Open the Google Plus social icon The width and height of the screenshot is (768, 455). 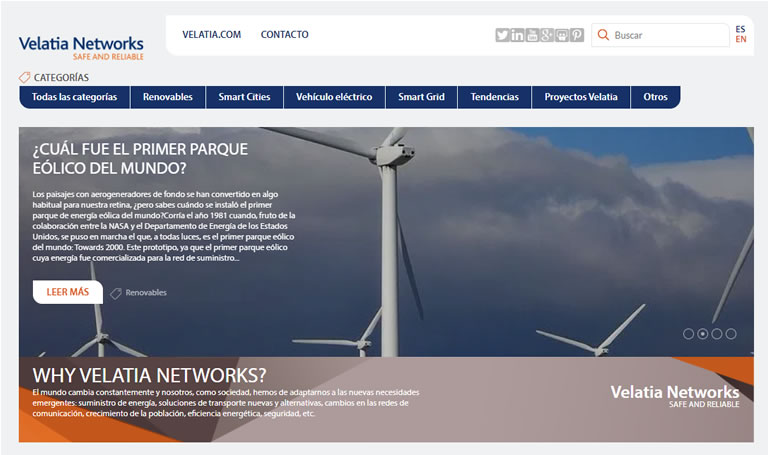pyautogui.click(x=547, y=35)
